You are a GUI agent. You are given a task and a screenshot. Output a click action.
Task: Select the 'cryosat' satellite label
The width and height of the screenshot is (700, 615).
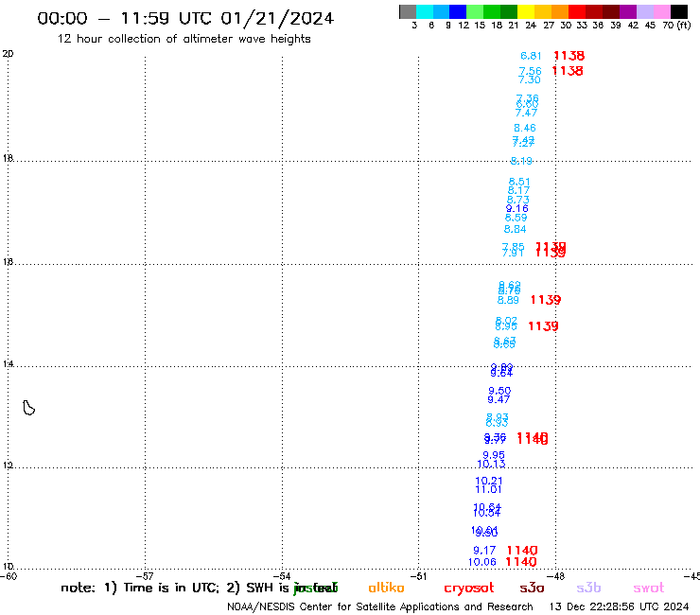click(469, 589)
